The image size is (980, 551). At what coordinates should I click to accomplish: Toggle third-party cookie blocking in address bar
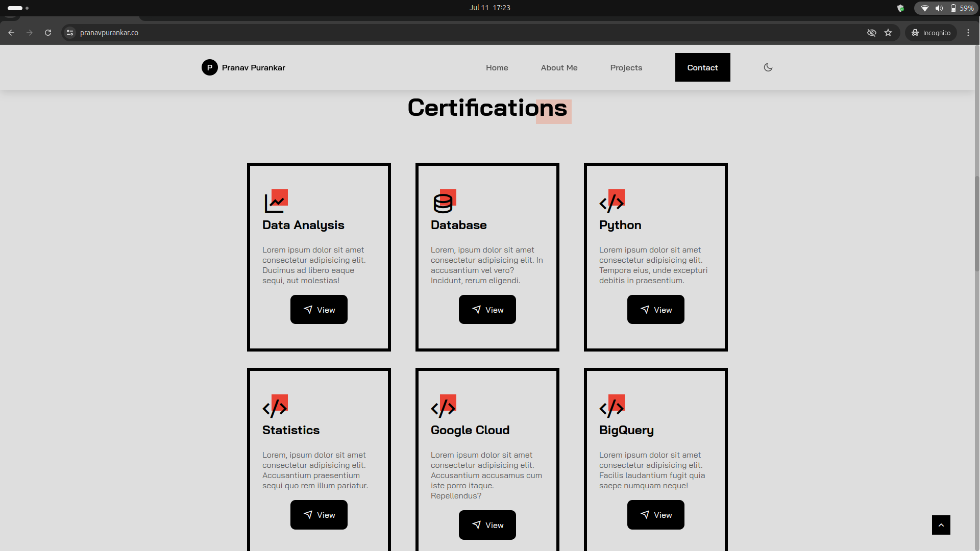tap(871, 32)
